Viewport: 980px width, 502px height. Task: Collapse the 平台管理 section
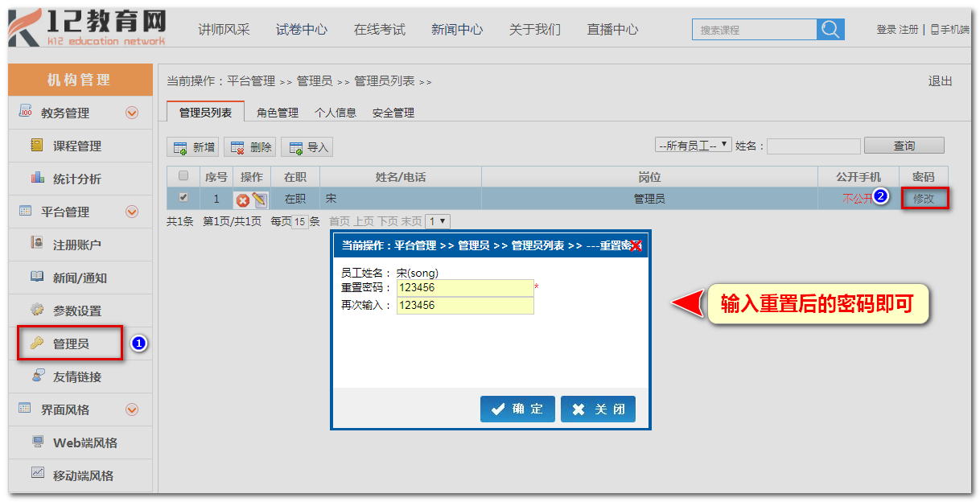(132, 212)
